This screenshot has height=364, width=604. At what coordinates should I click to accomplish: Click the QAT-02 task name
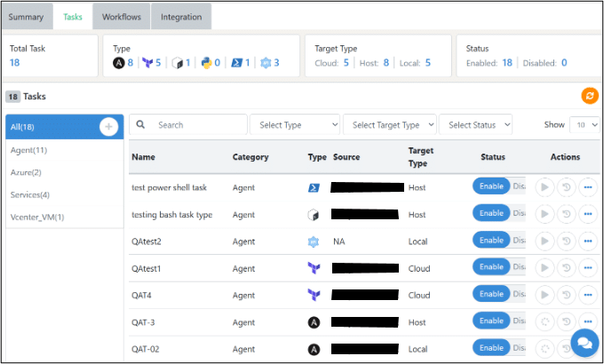[145, 350]
